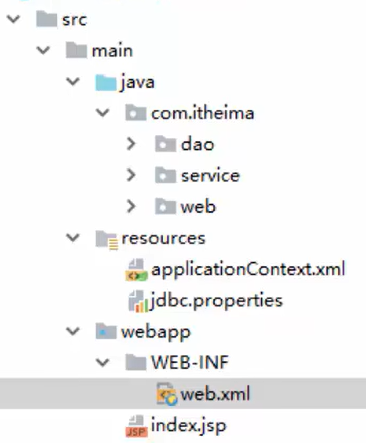The width and height of the screenshot is (366, 443).
Task: Collapse the resources folder
Action: pyautogui.click(x=73, y=238)
